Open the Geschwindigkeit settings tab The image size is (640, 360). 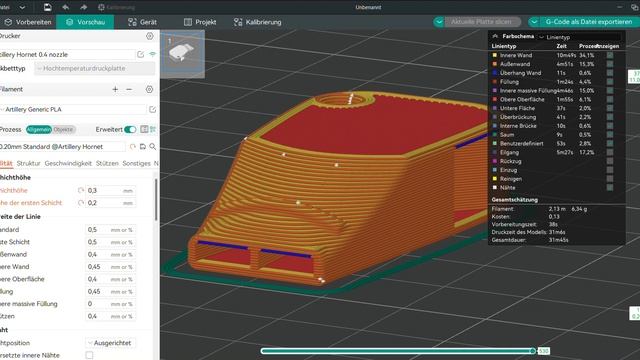pyautogui.click(x=68, y=163)
